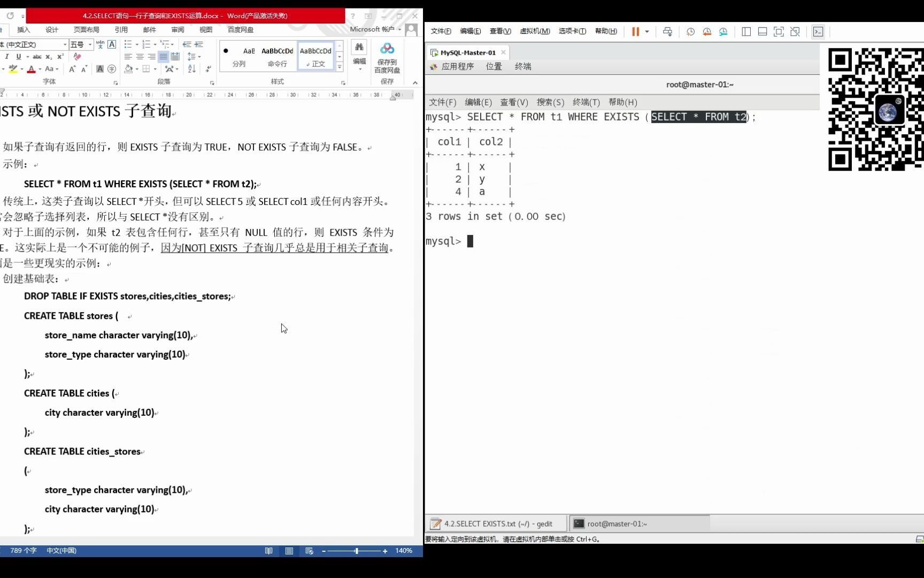This screenshot has height=578, width=924.
Task: Click the numbered list icon
Action: [x=147, y=44]
